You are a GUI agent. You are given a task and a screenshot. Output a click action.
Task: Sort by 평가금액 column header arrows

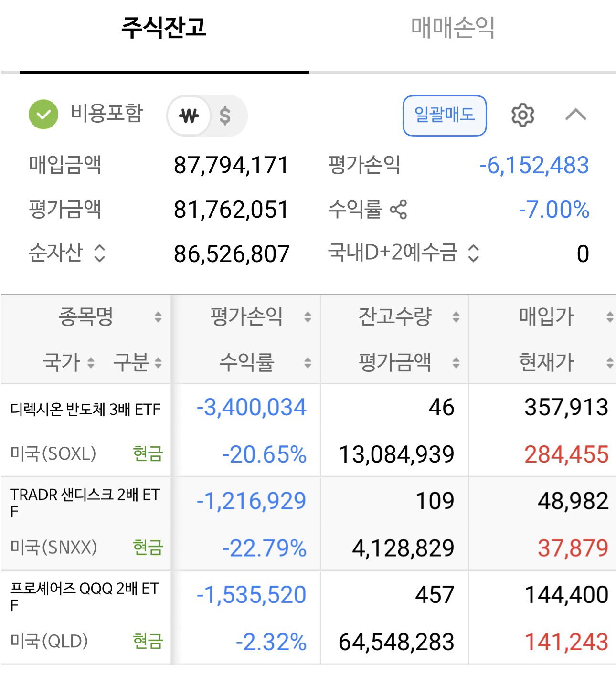pyautogui.click(x=456, y=363)
